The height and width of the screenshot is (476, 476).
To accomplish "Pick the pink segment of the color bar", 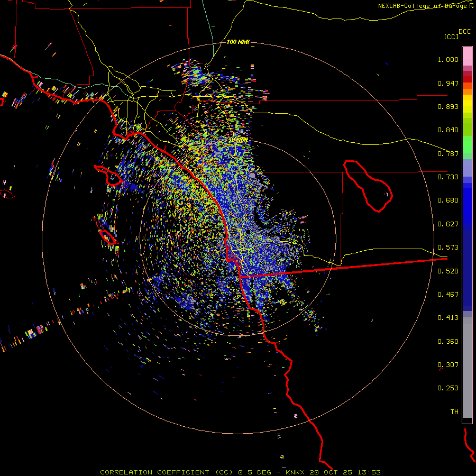I will pyautogui.click(x=467, y=57).
